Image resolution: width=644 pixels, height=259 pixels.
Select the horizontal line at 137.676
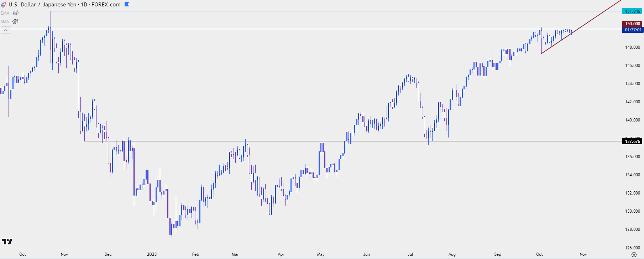tap(353, 141)
